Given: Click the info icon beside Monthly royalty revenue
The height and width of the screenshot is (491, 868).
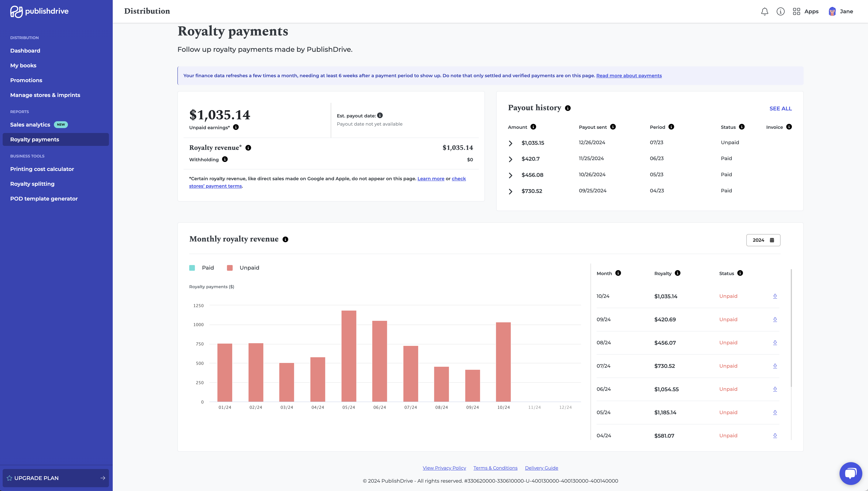Looking at the screenshot, I should pyautogui.click(x=285, y=239).
